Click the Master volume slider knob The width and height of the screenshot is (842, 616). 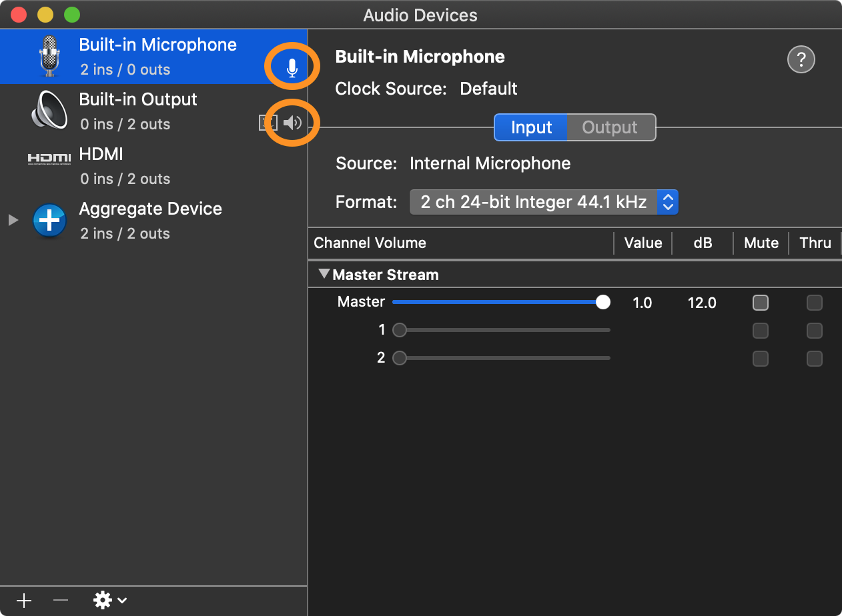(602, 303)
